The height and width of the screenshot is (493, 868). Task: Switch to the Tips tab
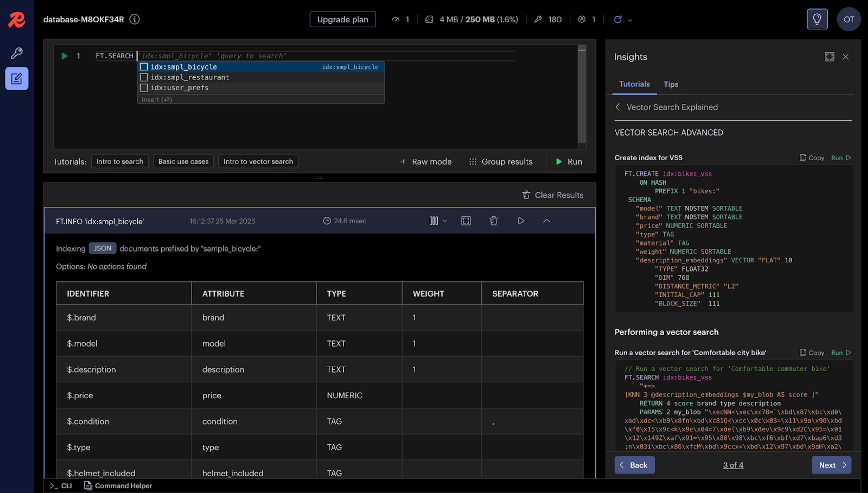[671, 84]
